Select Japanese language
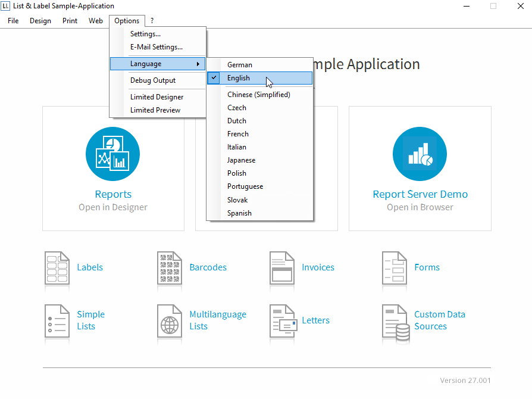Screen dimensions: 532x399 click(x=259, y=160)
